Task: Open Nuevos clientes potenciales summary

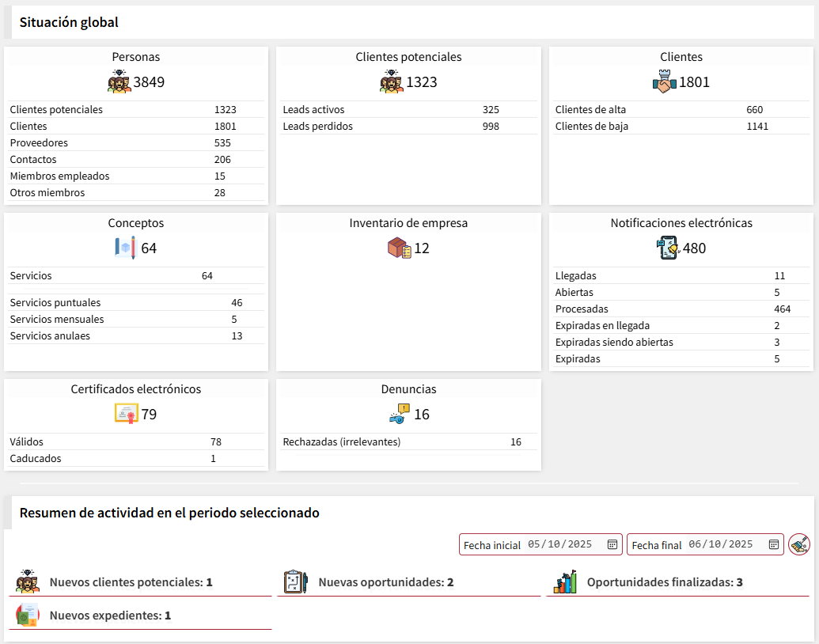Action: (131, 582)
